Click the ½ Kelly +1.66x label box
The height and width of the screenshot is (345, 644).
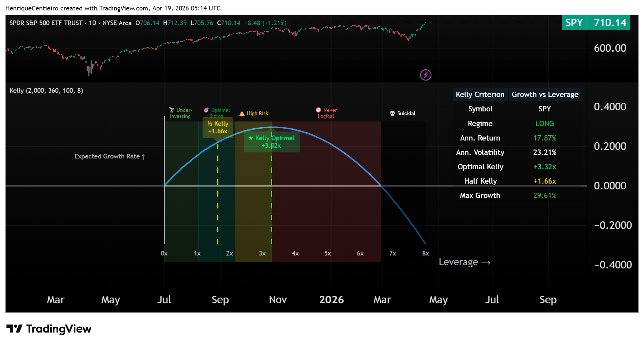pos(218,128)
